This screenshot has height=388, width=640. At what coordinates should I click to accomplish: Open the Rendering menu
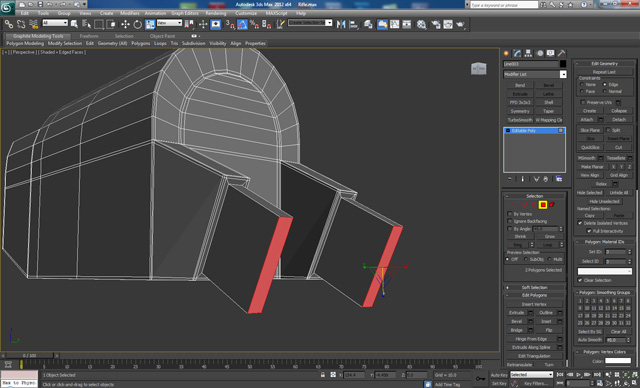[x=216, y=13]
